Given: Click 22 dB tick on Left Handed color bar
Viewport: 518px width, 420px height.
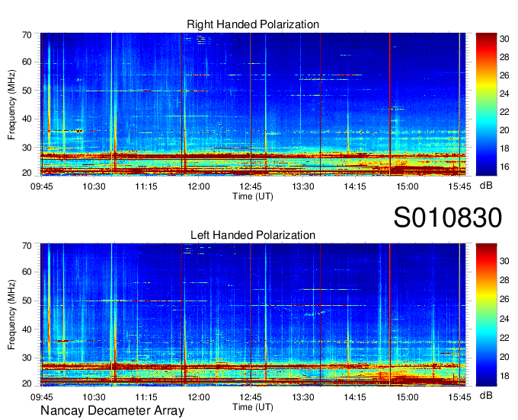Looking at the screenshot, I should [504, 338].
